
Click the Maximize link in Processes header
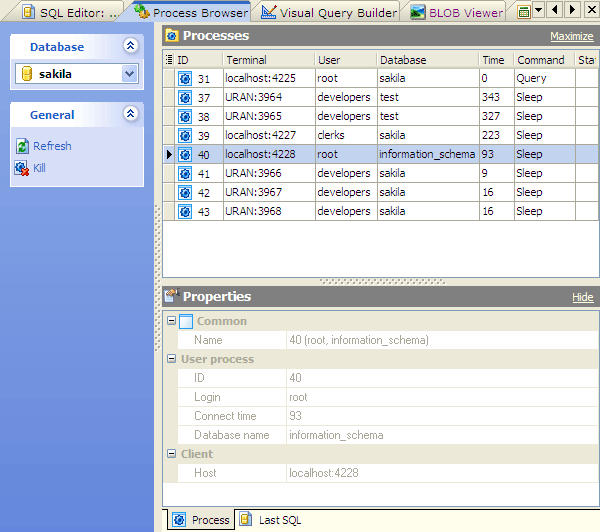pos(571,37)
